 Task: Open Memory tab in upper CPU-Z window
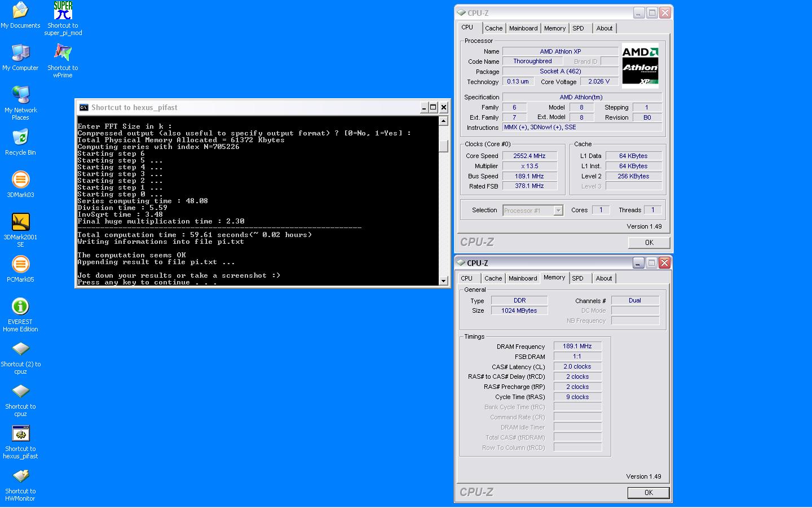[x=555, y=28]
